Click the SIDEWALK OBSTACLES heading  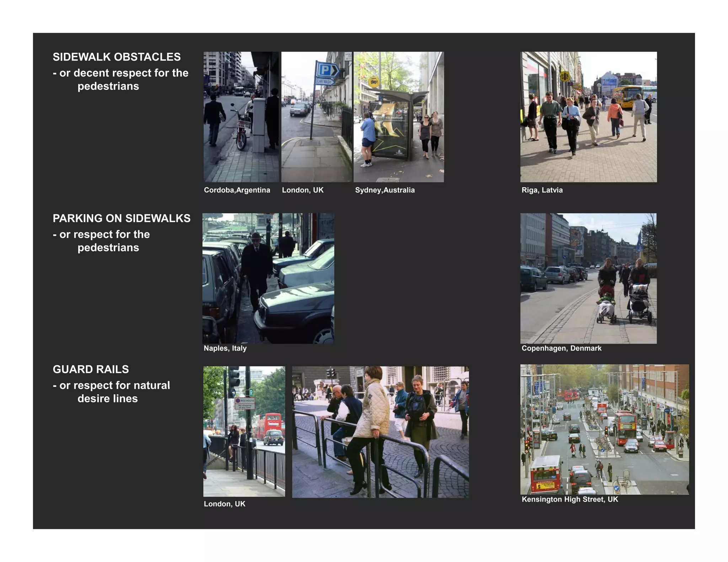coord(117,57)
